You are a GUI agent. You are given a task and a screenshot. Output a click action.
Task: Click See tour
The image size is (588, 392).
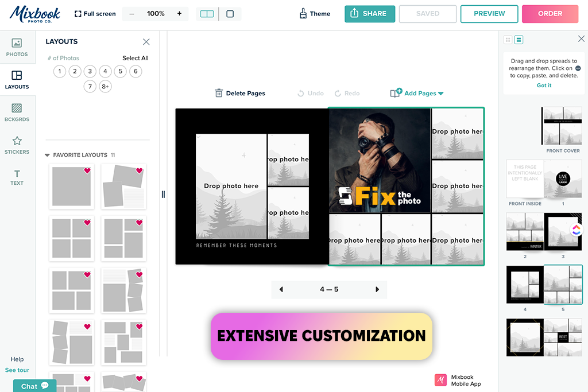tap(17, 370)
